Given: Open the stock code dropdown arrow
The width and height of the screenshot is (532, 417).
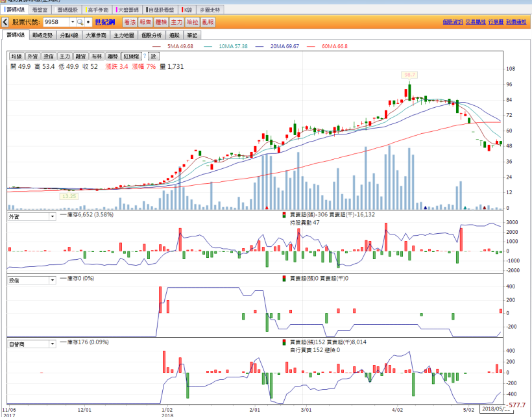Looking at the screenshot, I should (x=72, y=22).
